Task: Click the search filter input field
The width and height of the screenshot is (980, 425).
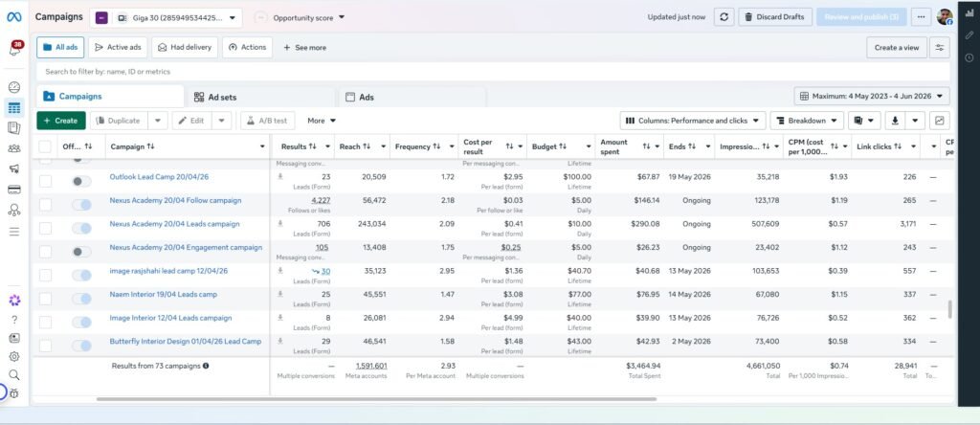Action: click(493, 72)
